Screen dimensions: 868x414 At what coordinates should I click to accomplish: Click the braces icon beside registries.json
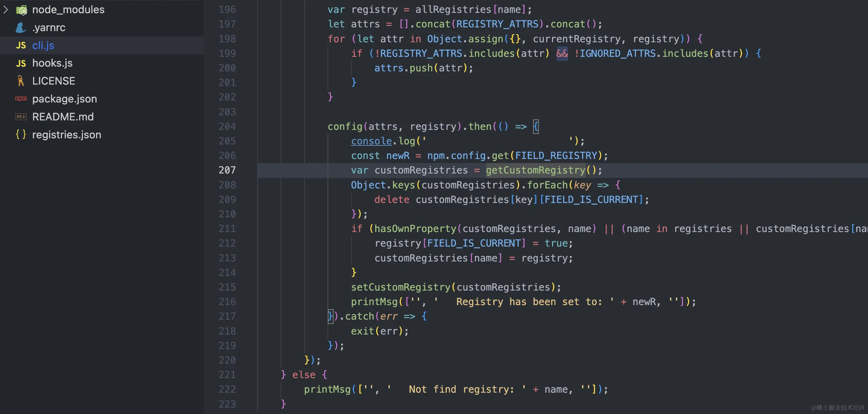click(x=21, y=135)
